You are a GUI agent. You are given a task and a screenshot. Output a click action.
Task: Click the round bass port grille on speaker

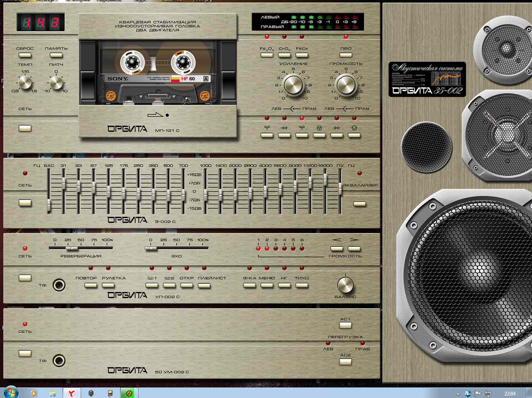426,147
